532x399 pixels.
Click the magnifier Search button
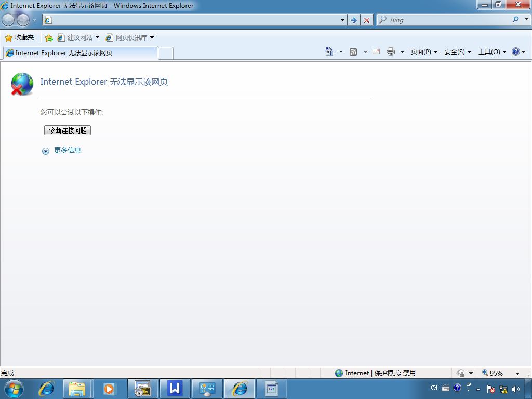pos(515,20)
